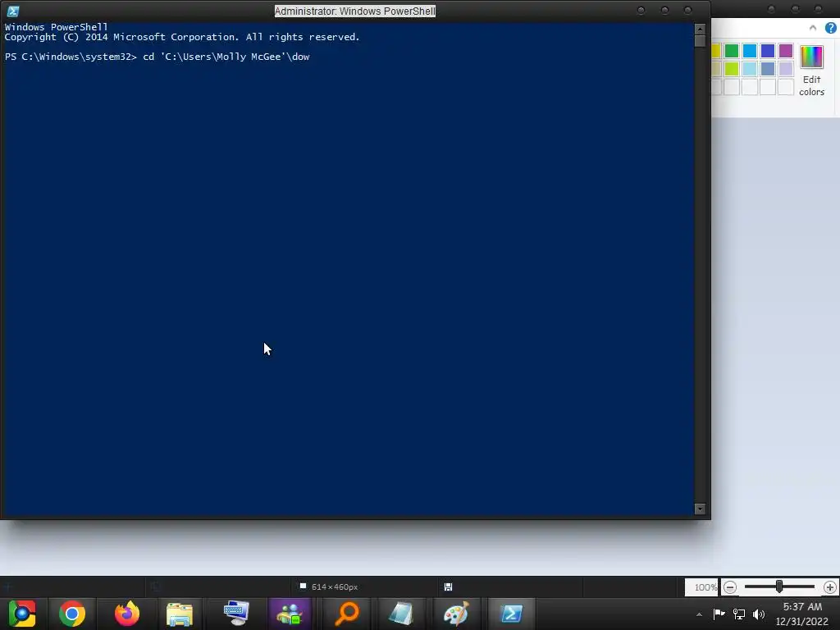840x630 pixels.
Task: Close the PowerShell window
Action: click(x=688, y=10)
